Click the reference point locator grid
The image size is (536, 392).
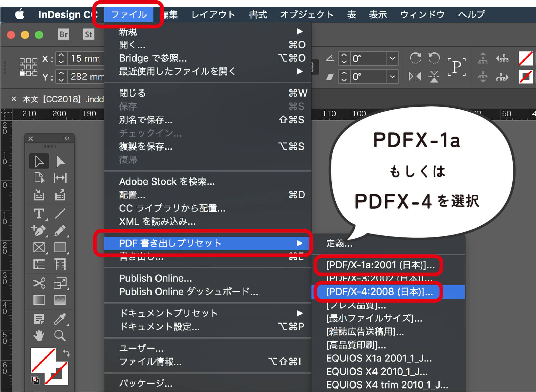tap(28, 67)
